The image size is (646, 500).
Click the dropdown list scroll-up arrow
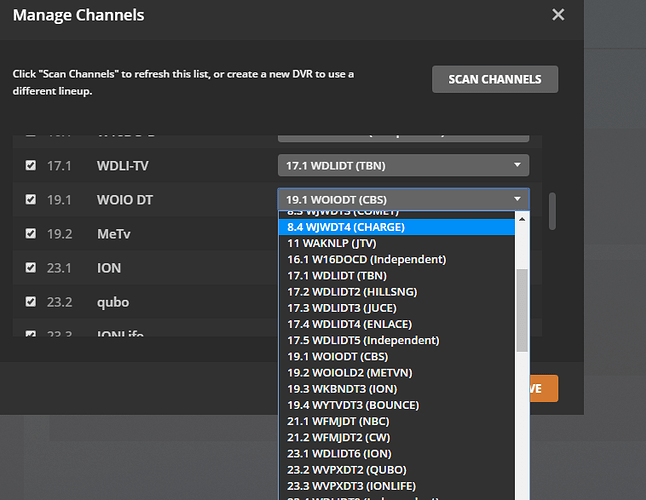click(522, 219)
